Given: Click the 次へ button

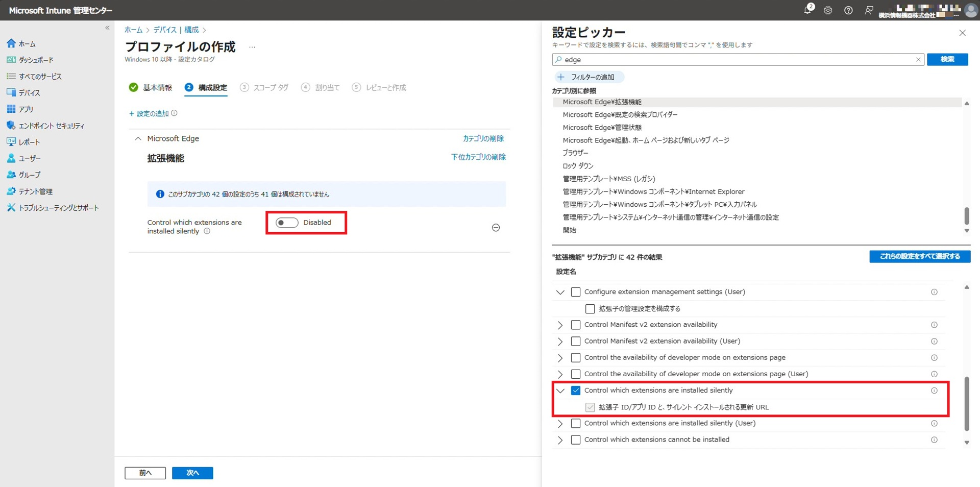Looking at the screenshot, I should point(192,473).
